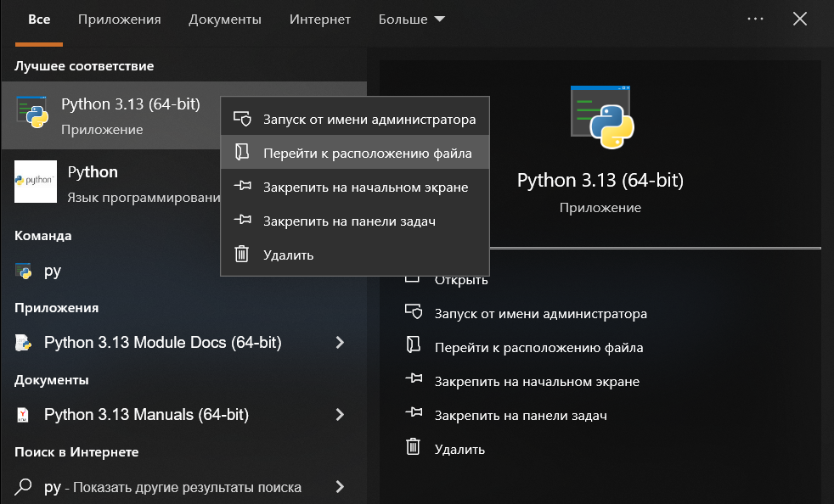Click the large Python app icon in preview
Screen dimensions: 834x504
[x=602, y=117]
